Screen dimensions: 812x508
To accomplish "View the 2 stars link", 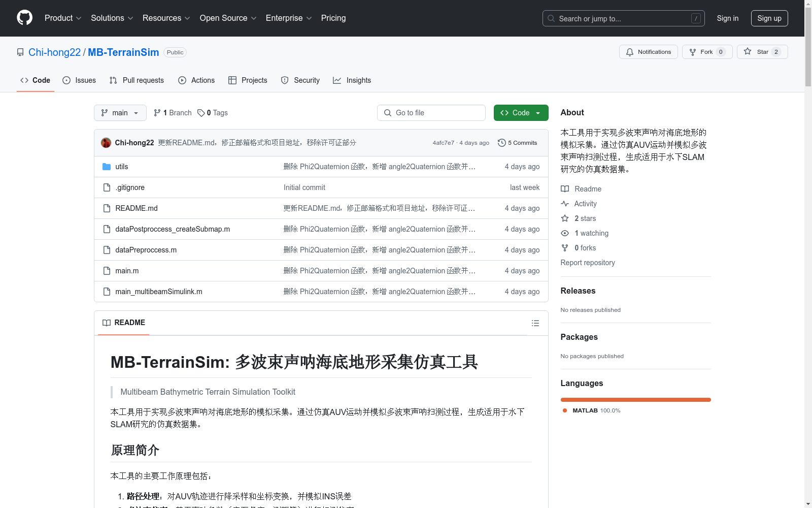I will (579, 218).
